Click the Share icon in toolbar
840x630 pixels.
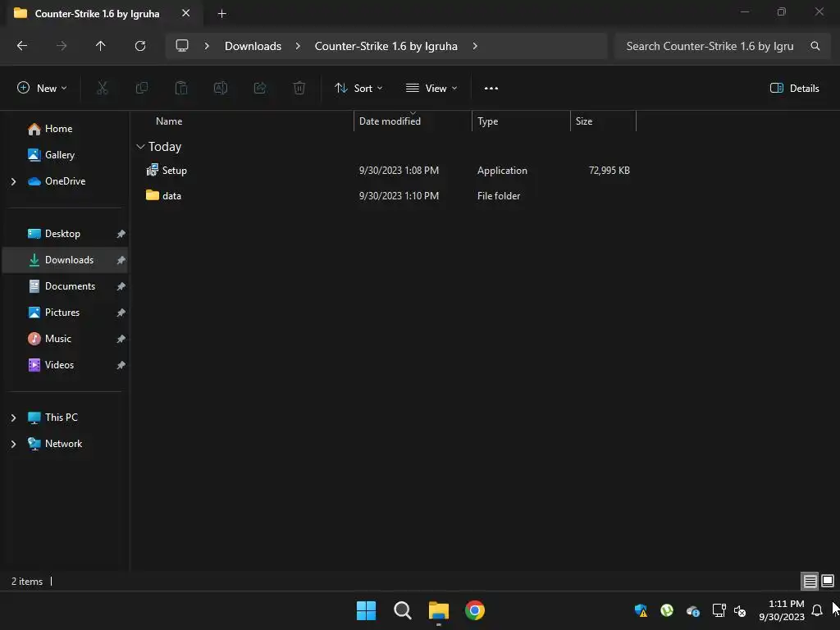(260, 89)
